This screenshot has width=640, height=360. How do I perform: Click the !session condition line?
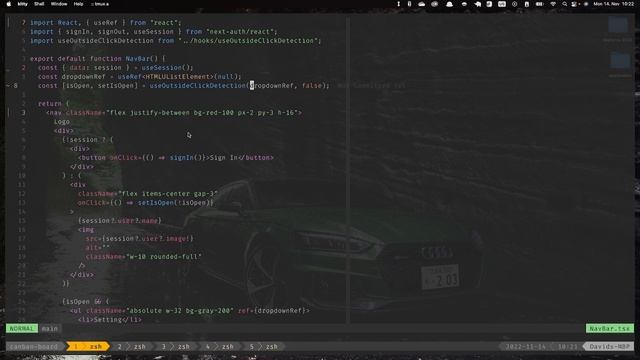88,140
